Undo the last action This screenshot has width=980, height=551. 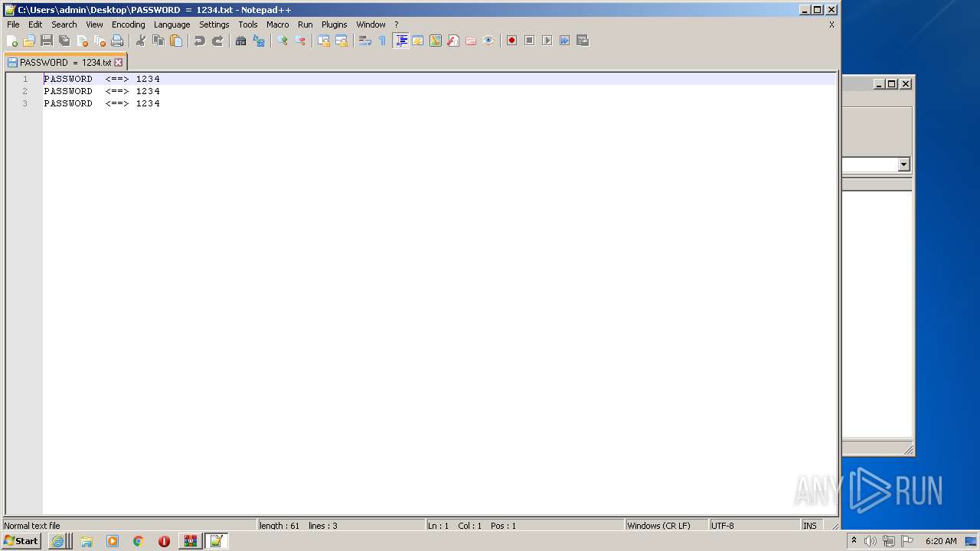(x=200, y=41)
